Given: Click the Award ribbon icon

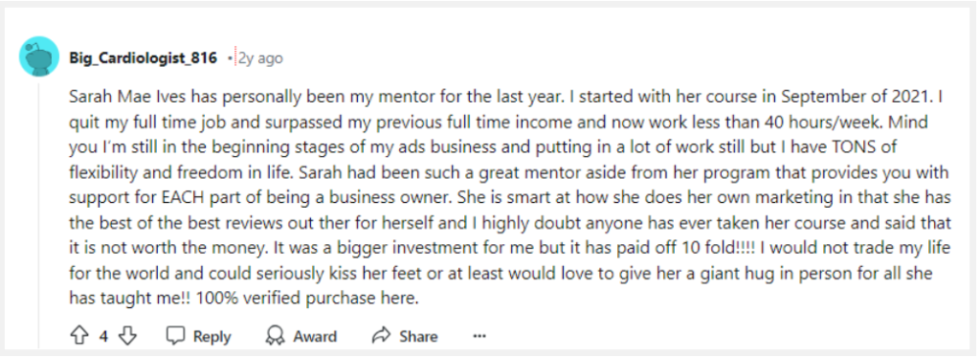Looking at the screenshot, I should tap(276, 336).
